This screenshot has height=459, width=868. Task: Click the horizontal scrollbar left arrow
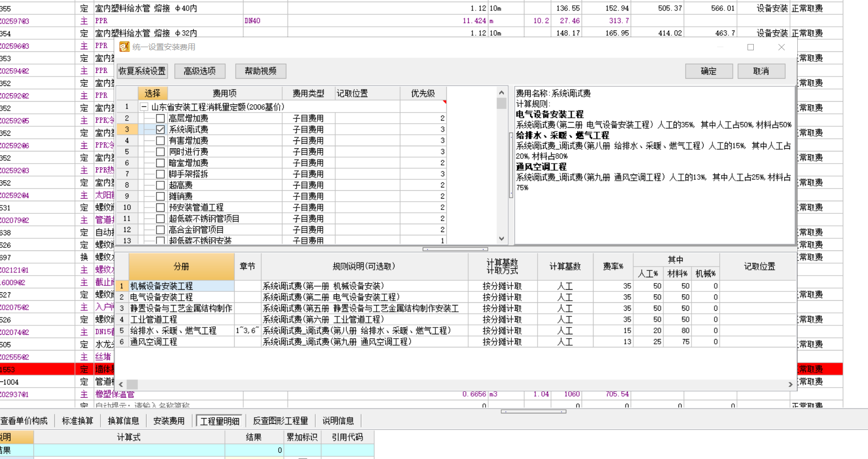121,385
